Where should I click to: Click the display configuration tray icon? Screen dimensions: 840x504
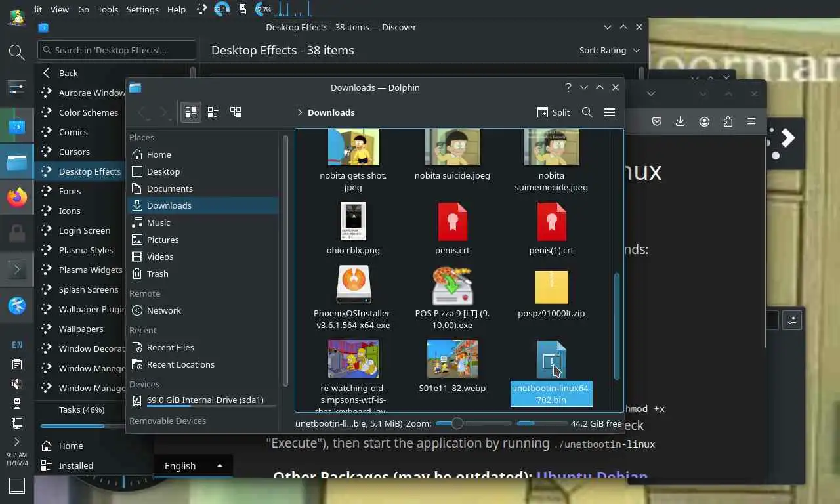click(x=17, y=423)
